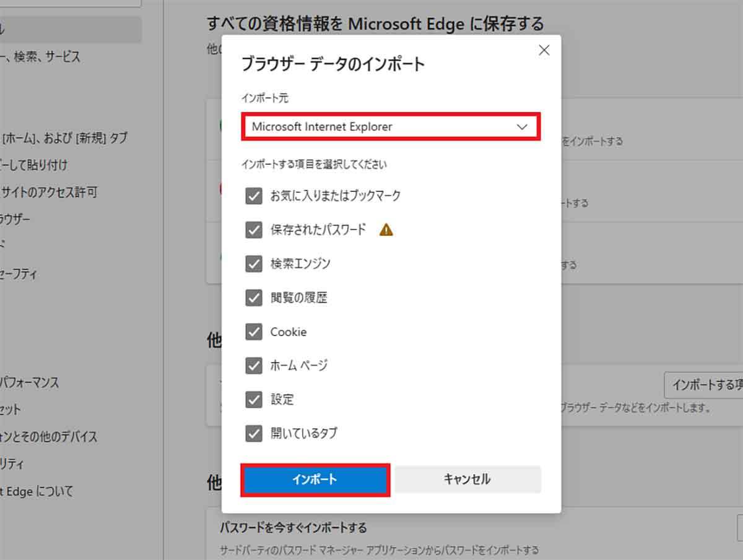Viewport: 743px width, 560px height.
Task: Open Edge について sidebar item
Action: tap(37, 491)
